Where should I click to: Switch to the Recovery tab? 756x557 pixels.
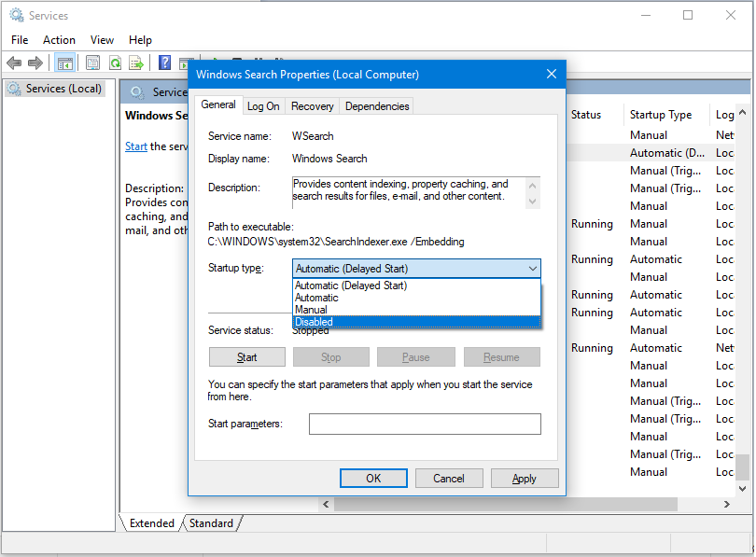[x=312, y=106]
